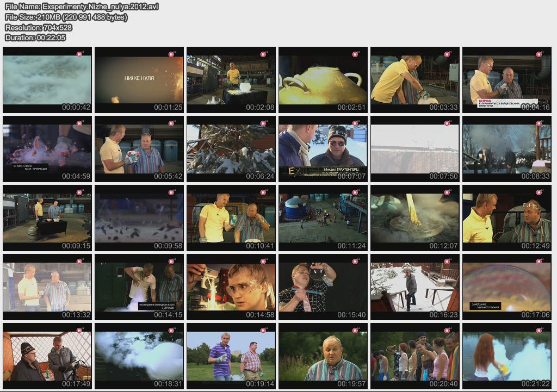Click the channel logo in the 00:19:57 frame
The width and height of the screenshot is (557, 392).
pos(355,331)
